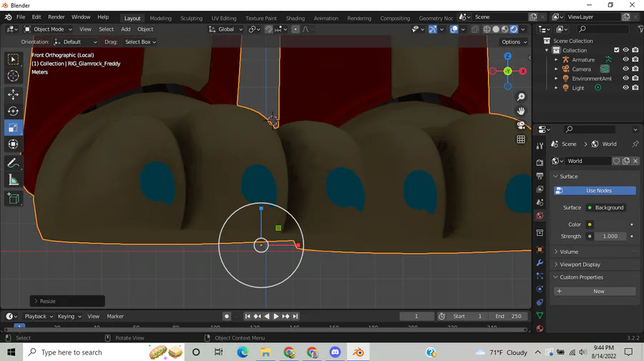
Task: Toggle viewport overlays
Action: point(454,29)
